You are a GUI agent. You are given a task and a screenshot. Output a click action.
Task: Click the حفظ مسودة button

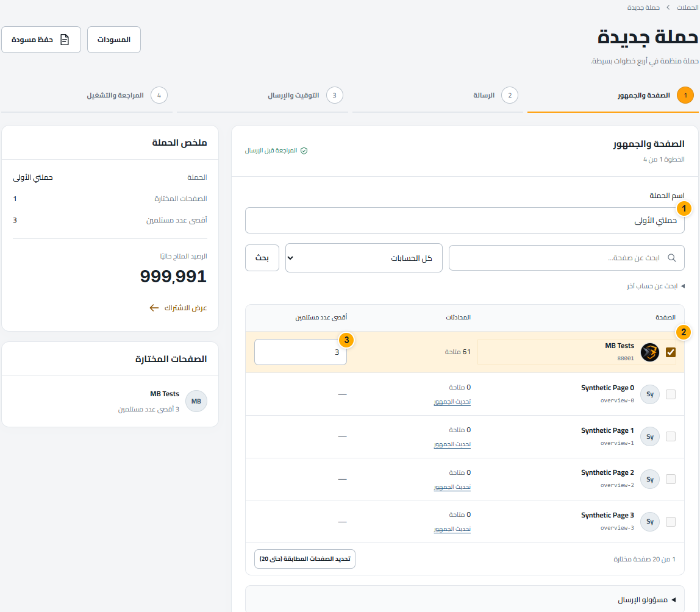[41, 40]
